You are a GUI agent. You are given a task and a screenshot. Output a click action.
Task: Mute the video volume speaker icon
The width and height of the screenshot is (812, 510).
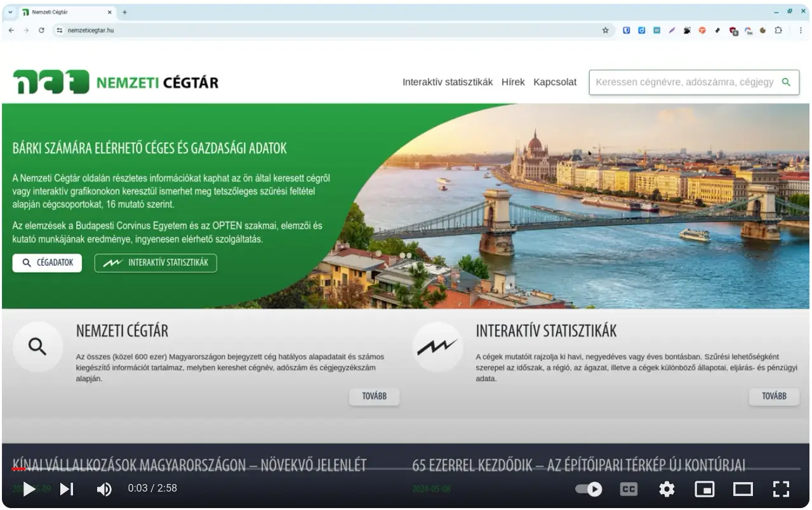102,489
